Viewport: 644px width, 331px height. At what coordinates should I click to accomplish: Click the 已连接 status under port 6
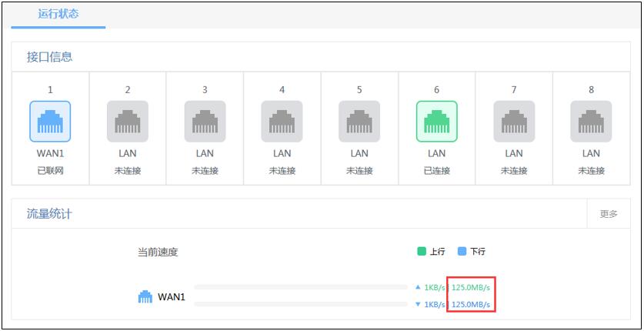coord(436,171)
